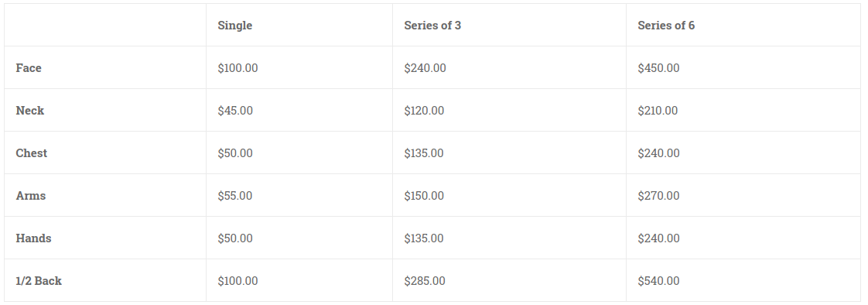The width and height of the screenshot is (868, 305).
Task: Click 1/2 Back series of 6 price $540.00
Action: pyautogui.click(x=658, y=281)
